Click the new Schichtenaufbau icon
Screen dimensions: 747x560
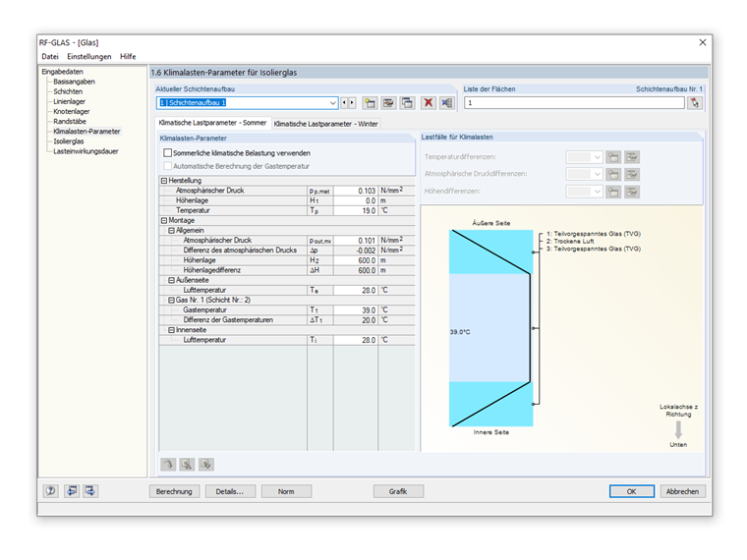pos(370,103)
